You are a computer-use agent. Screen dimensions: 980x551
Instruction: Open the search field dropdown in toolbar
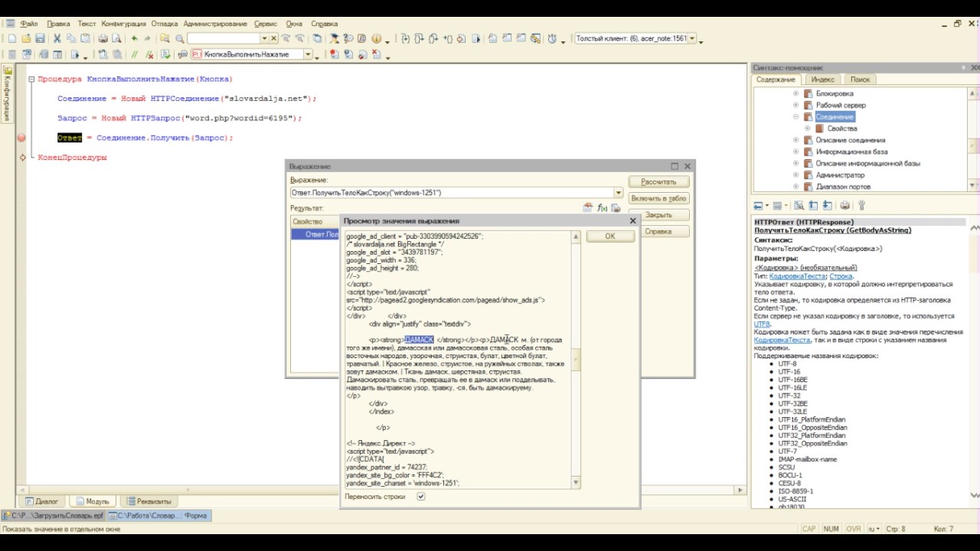264,38
